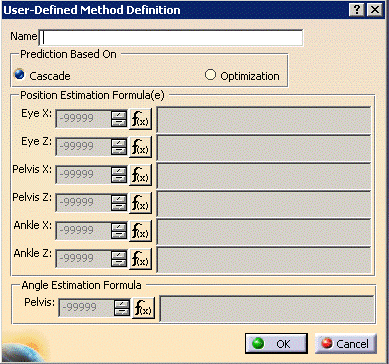Select the Optimization radio button
The image size is (389, 364).
pyautogui.click(x=210, y=75)
